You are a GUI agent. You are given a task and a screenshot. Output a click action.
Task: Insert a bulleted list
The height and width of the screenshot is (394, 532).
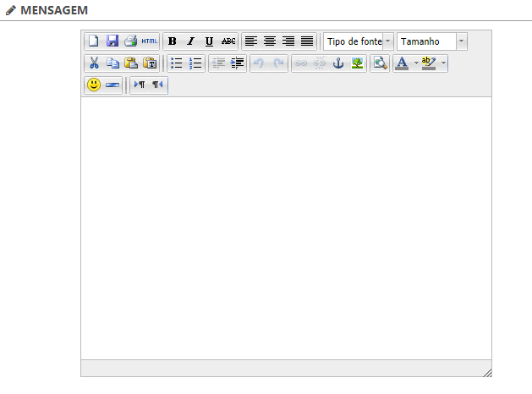click(177, 63)
